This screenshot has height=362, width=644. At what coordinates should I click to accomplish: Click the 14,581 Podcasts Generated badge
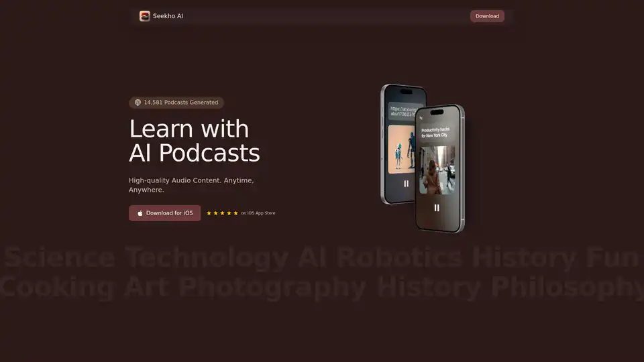pyautogui.click(x=176, y=103)
